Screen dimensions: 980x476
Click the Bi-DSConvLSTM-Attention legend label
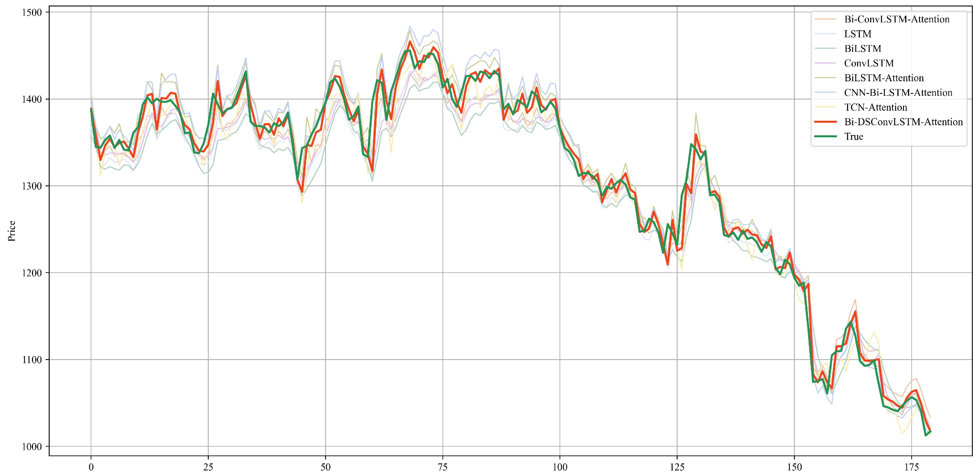[x=903, y=122]
